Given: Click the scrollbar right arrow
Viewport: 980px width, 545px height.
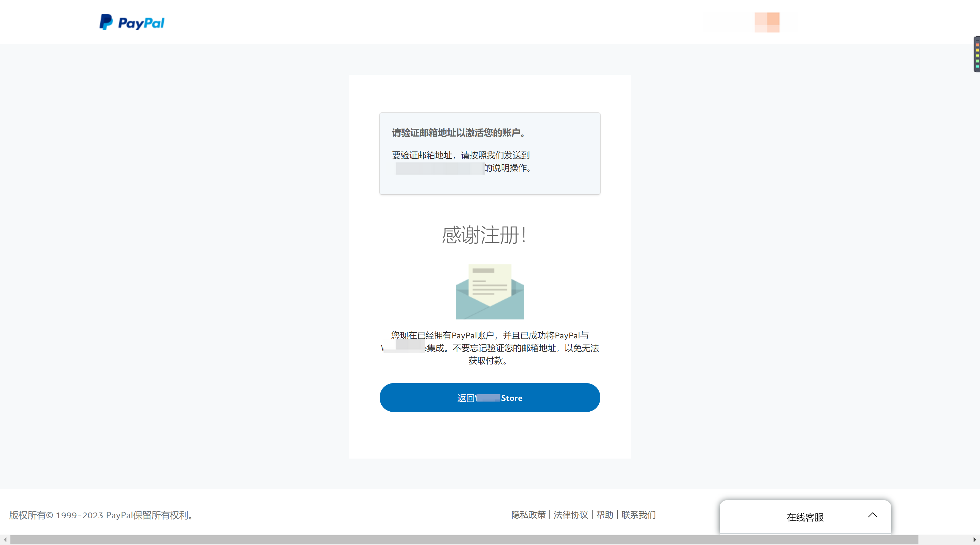Looking at the screenshot, I should coord(975,540).
